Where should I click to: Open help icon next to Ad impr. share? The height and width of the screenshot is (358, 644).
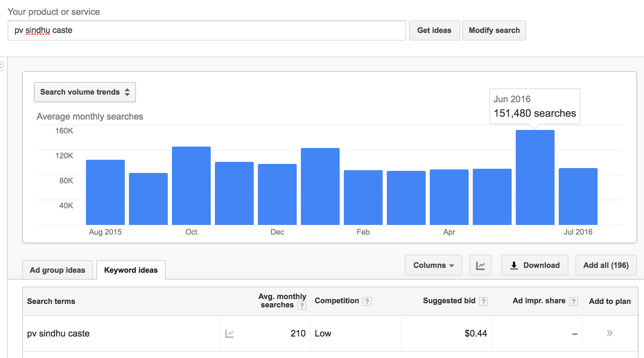(x=574, y=302)
